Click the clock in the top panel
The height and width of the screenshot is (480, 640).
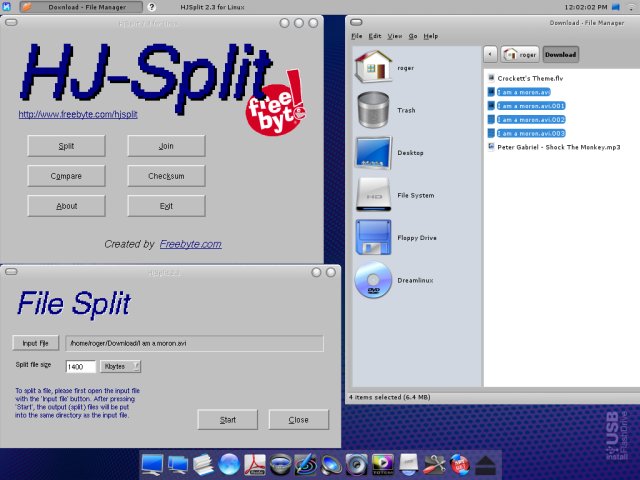pos(586,7)
